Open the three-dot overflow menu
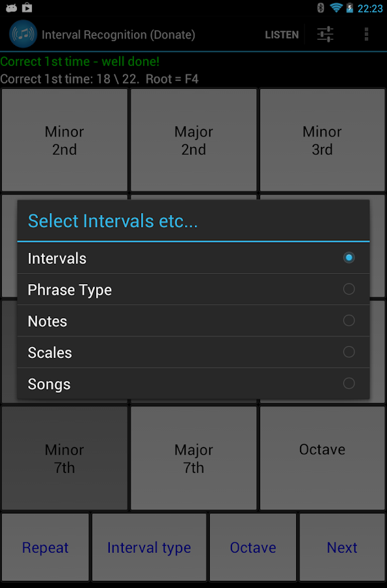This screenshot has height=588, width=387. 366,34
